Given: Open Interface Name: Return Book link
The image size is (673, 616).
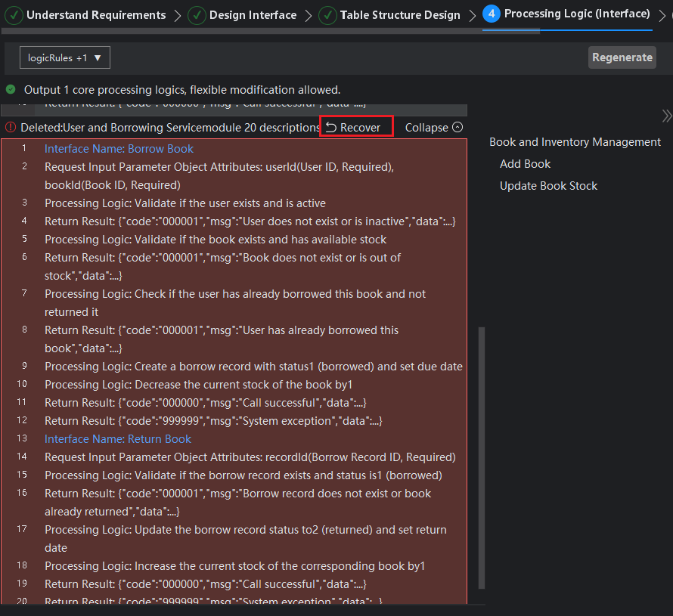Looking at the screenshot, I should (x=118, y=439).
